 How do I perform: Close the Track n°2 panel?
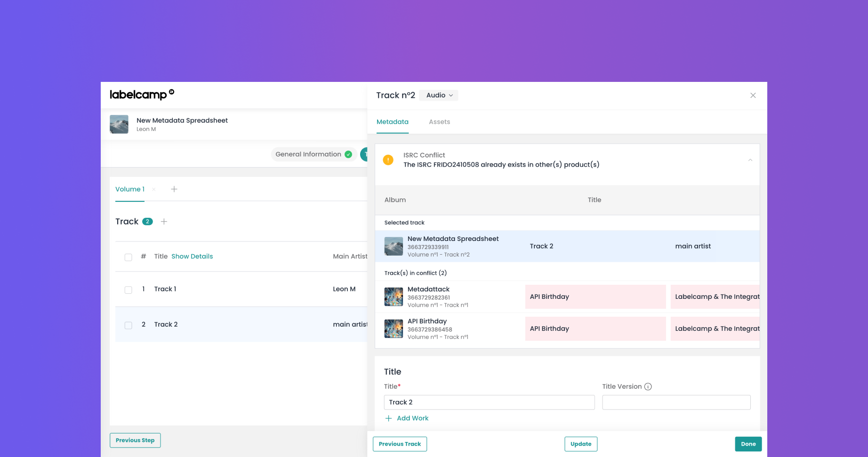(753, 96)
